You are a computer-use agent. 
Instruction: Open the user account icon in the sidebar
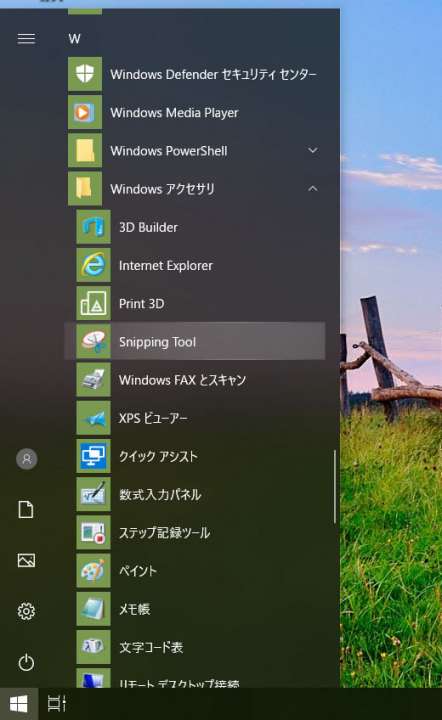click(x=27, y=459)
